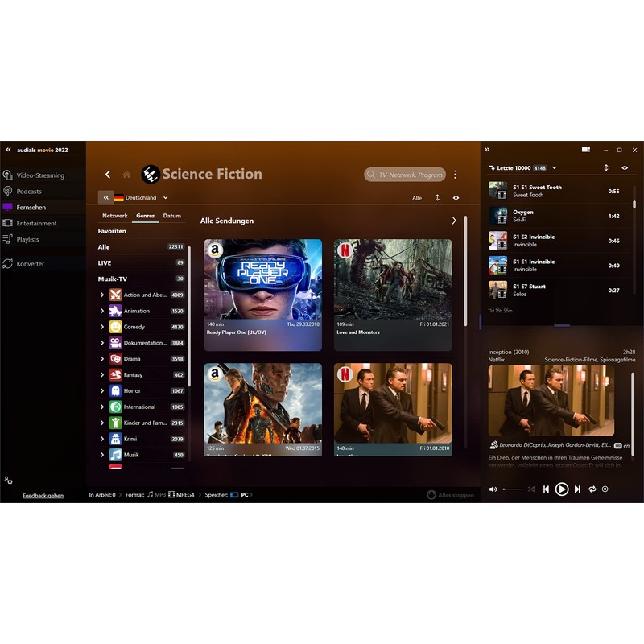
Task: Adjust the player volume slider
Action: coord(512,489)
